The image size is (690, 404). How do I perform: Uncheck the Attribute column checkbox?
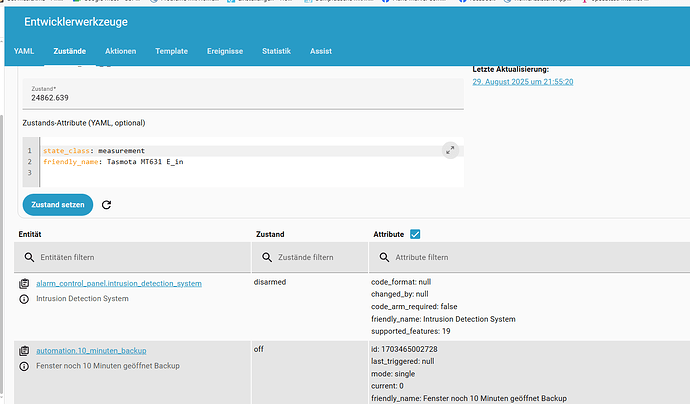[415, 234]
